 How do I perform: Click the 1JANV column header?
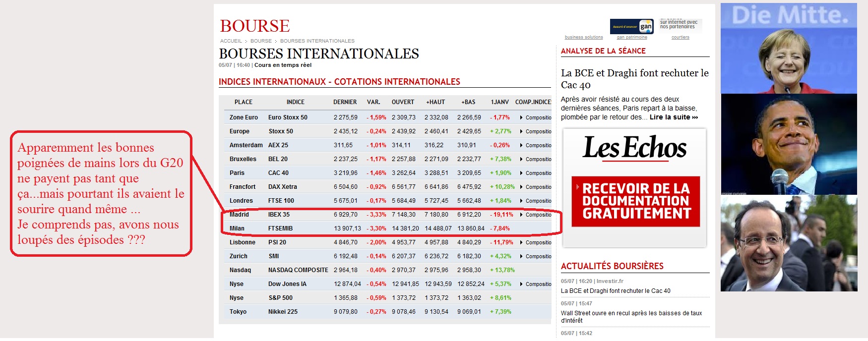coord(500,102)
